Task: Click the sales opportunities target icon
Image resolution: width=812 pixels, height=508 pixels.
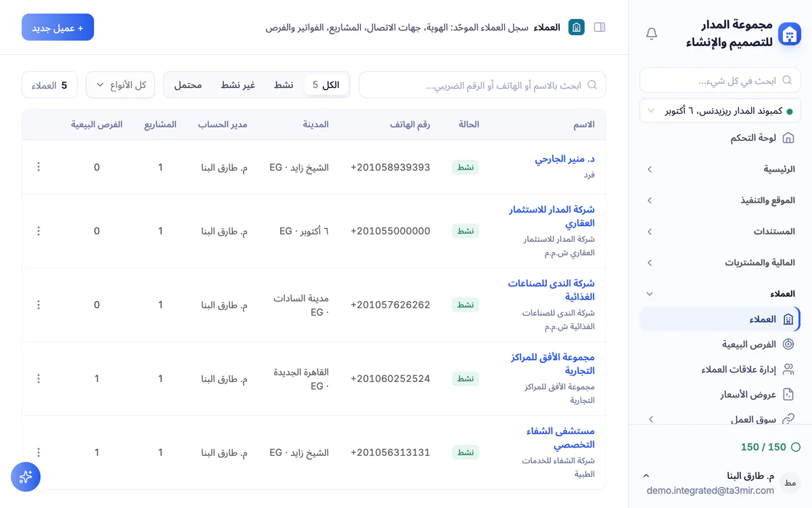Action: pos(788,344)
